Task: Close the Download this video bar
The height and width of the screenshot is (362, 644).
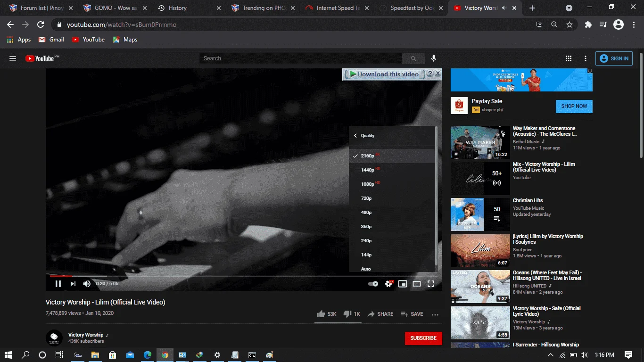Action: tap(438, 74)
